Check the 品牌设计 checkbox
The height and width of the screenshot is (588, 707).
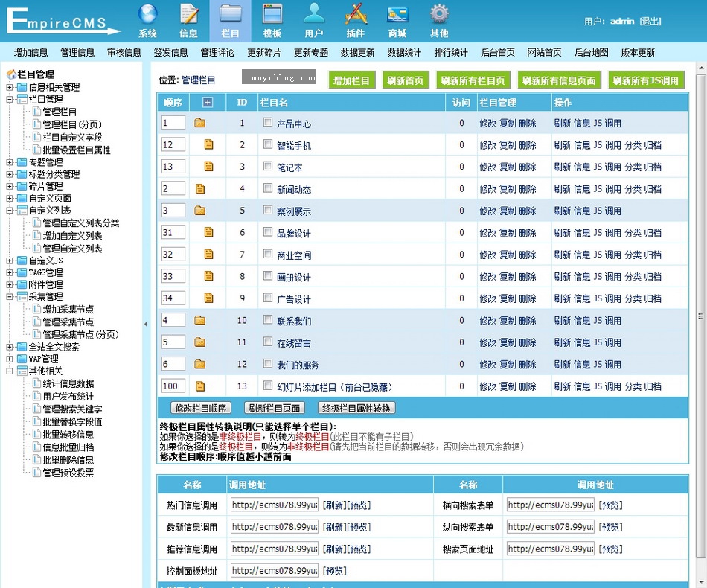coord(268,231)
